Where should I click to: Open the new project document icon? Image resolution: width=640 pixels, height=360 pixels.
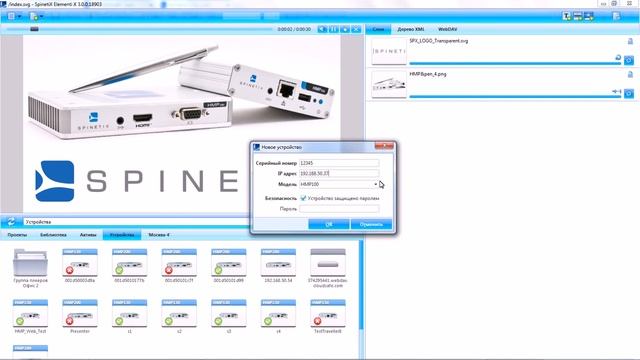click(34, 16)
